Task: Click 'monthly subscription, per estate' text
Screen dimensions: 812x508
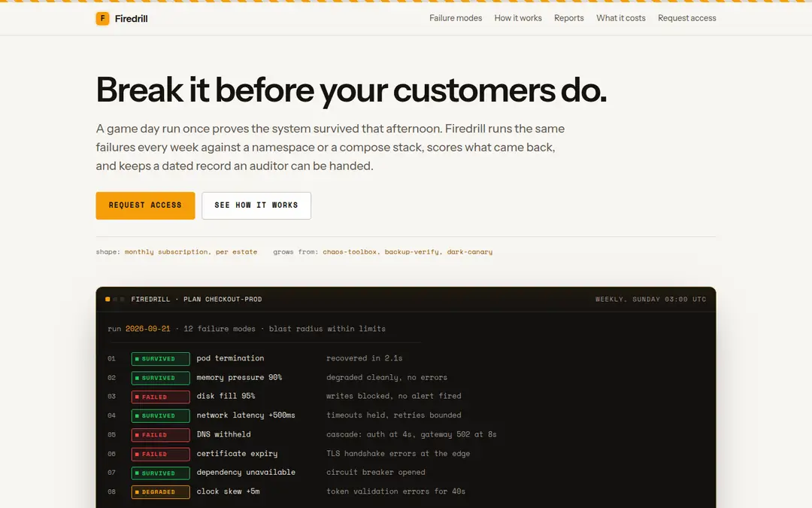Action: click(191, 252)
